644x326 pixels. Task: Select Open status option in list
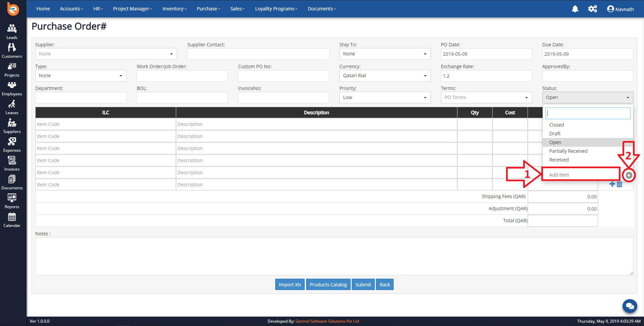[x=588, y=142]
